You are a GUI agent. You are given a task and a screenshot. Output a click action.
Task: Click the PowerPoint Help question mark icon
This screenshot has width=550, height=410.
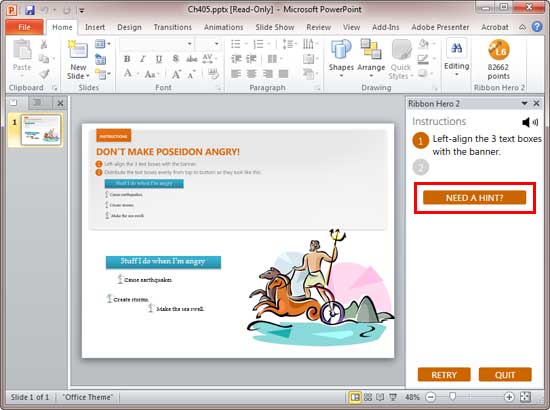click(x=537, y=27)
